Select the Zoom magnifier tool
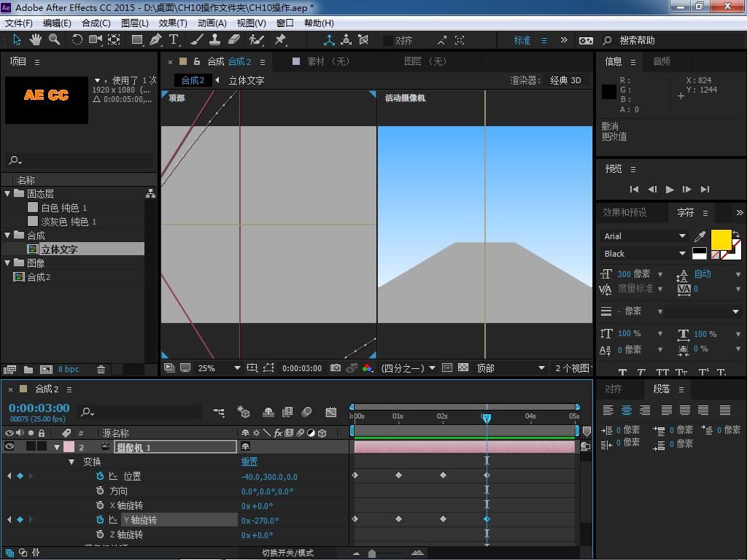 (x=54, y=40)
